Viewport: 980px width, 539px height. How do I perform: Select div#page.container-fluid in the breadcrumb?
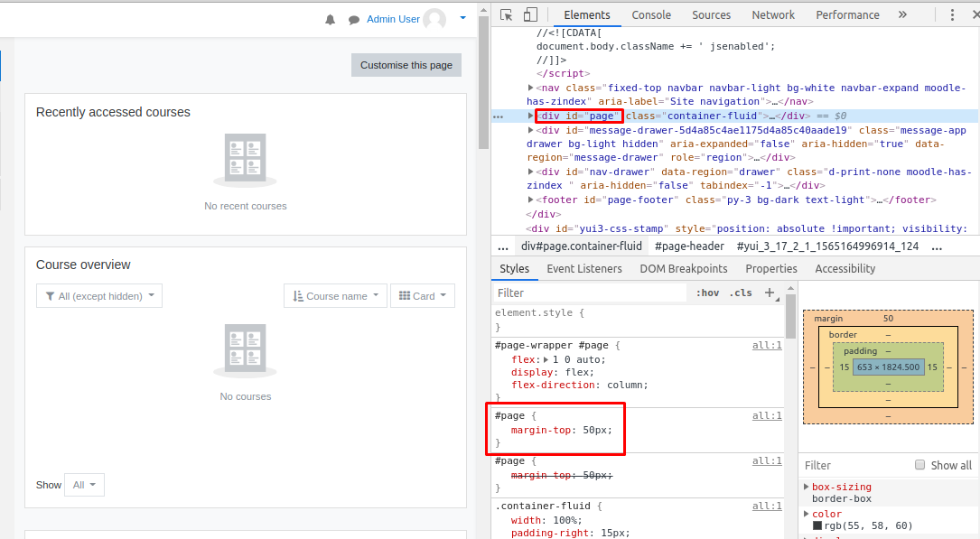pos(582,246)
